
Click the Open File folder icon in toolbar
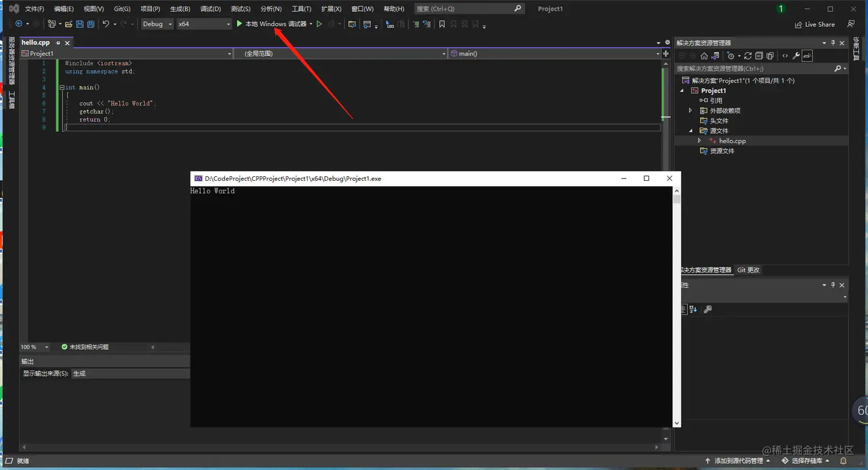(x=69, y=24)
